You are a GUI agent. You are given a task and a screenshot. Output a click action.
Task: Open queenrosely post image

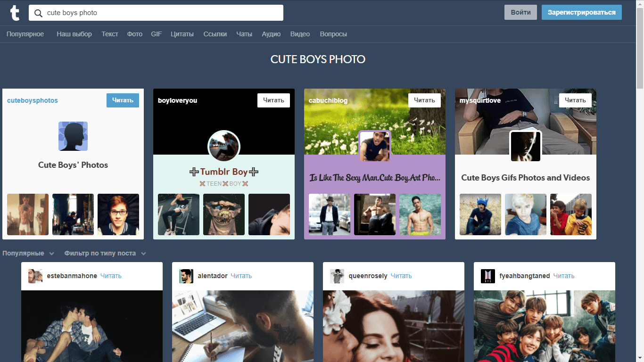(394, 326)
